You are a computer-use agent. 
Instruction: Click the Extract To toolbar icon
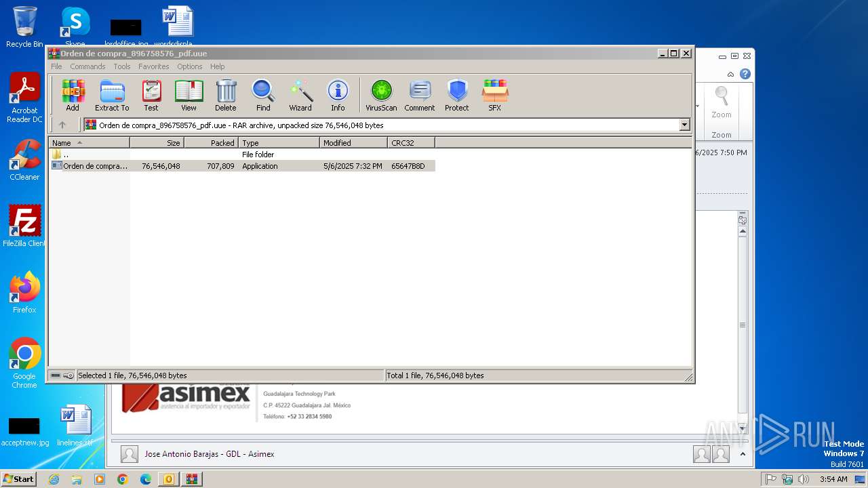[112, 95]
